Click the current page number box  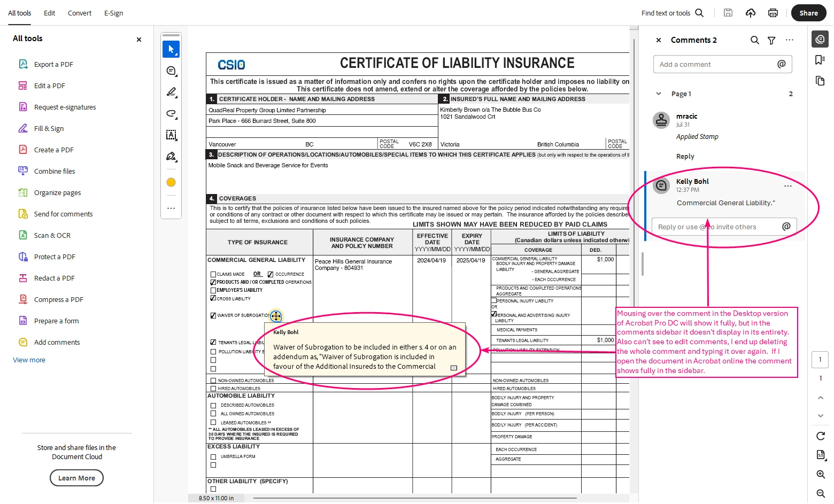[820, 359]
